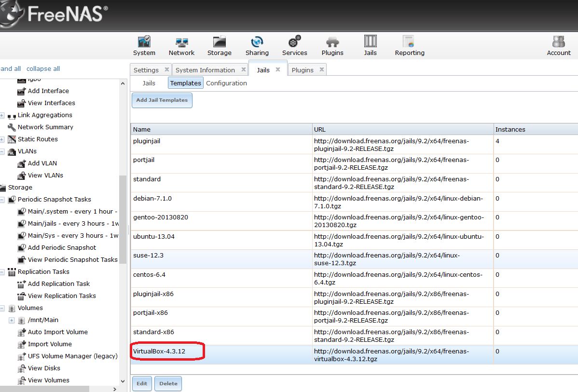Open View Periodic Snapshot Tasks item
578x392 pixels.
point(68,260)
